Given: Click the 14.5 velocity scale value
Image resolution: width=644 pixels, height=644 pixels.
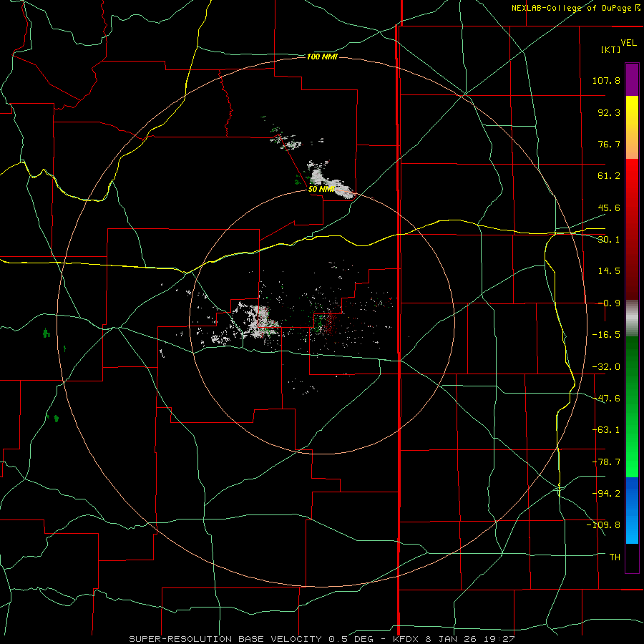Looking at the screenshot, I should coord(609,271).
